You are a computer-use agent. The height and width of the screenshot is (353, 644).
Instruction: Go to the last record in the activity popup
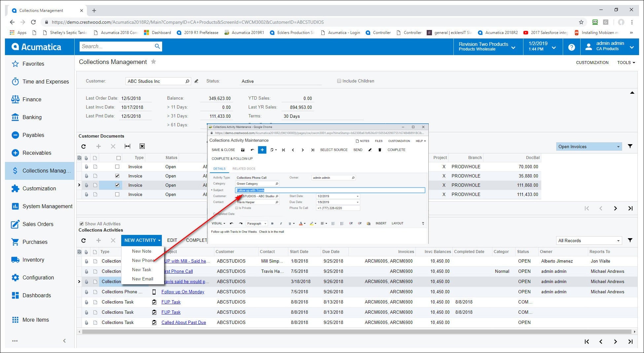point(312,150)
